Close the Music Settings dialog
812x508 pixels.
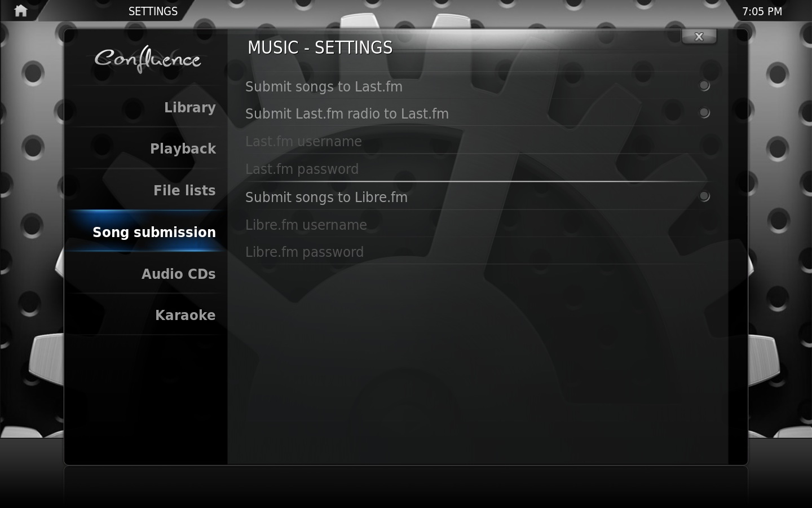click(699, 37)
